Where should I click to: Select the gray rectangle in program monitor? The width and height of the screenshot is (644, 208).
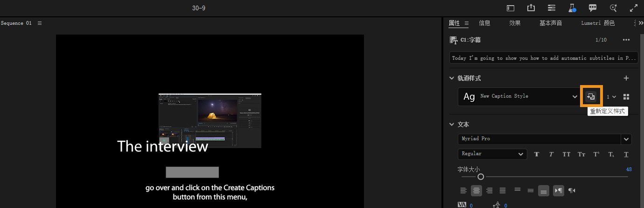[x=192, y=172]
